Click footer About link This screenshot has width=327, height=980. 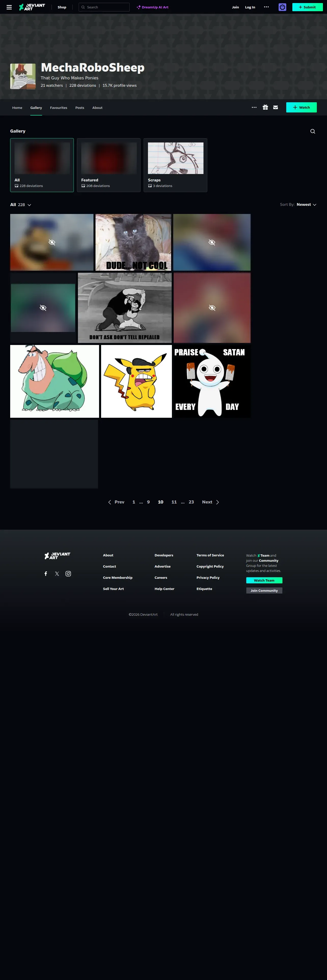pos(108,555)
